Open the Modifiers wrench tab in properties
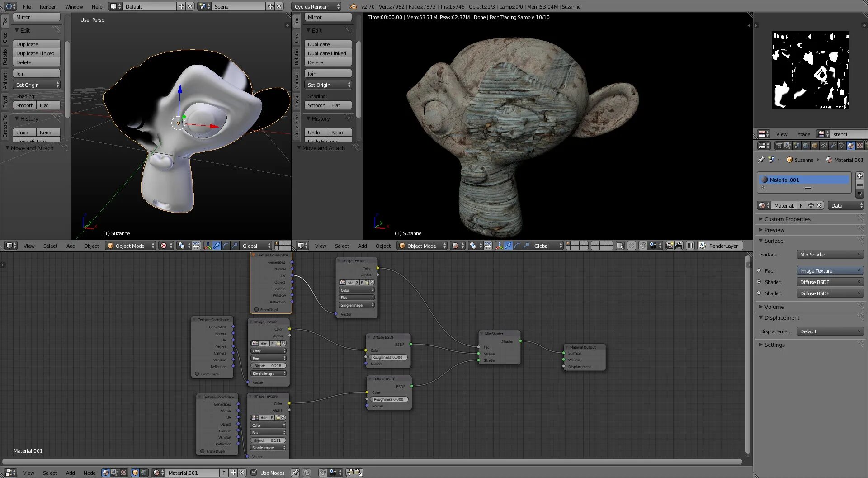 click(x=833, y=146)
